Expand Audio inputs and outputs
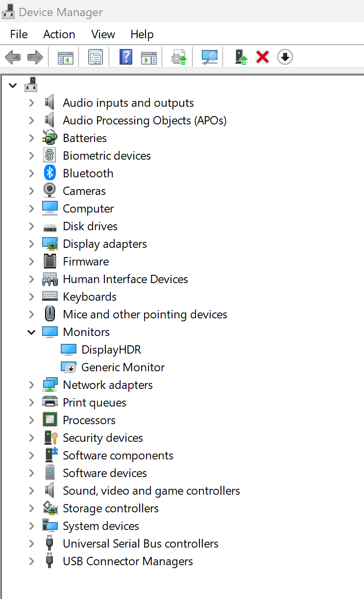Screen dimensions: 364x599 tap(31, 102)
